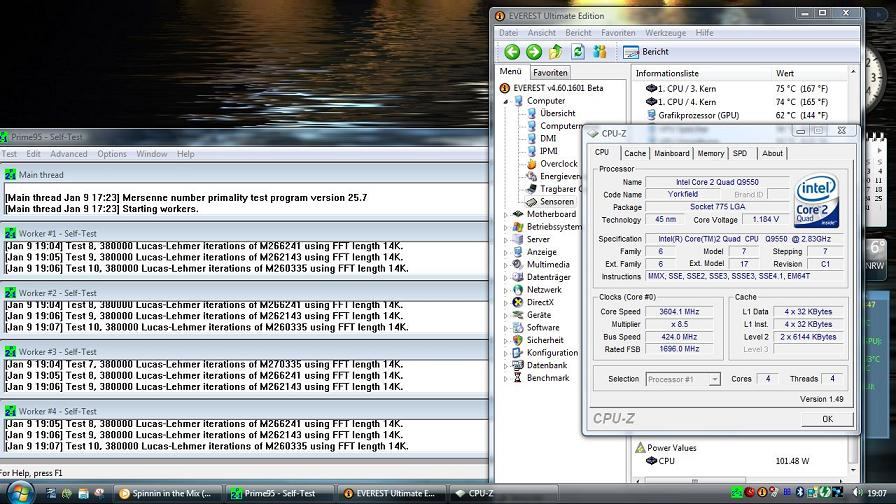The image size is (896, 504).
Task: Open the Edit menu in Prime95
Action: click(x=33, y=154)
